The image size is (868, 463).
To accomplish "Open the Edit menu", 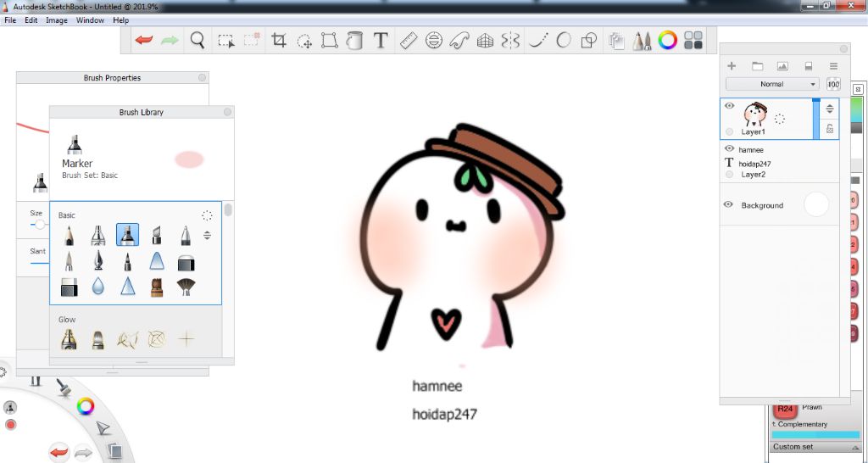I will [31, 20].
